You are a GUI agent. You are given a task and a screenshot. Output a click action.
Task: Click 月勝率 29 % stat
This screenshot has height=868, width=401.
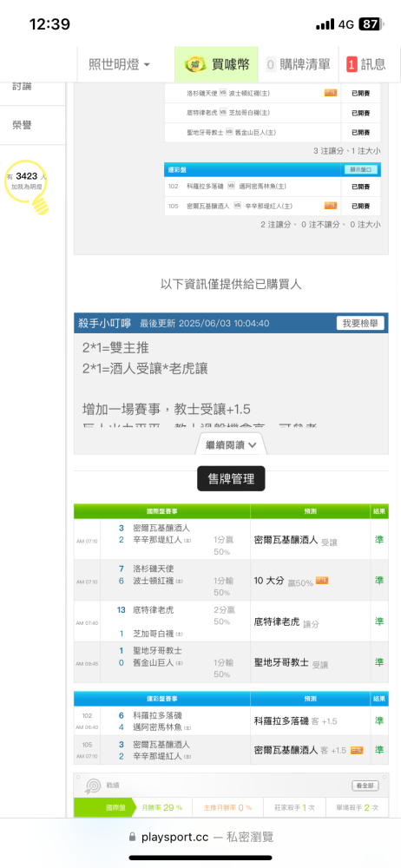(x=161, y=807)
